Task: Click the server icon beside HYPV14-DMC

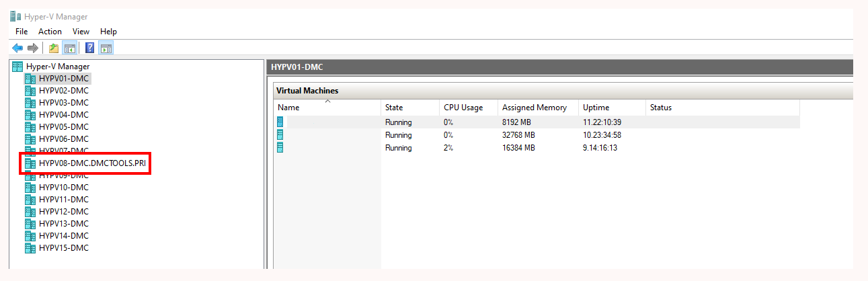Action: click(30, 236)
